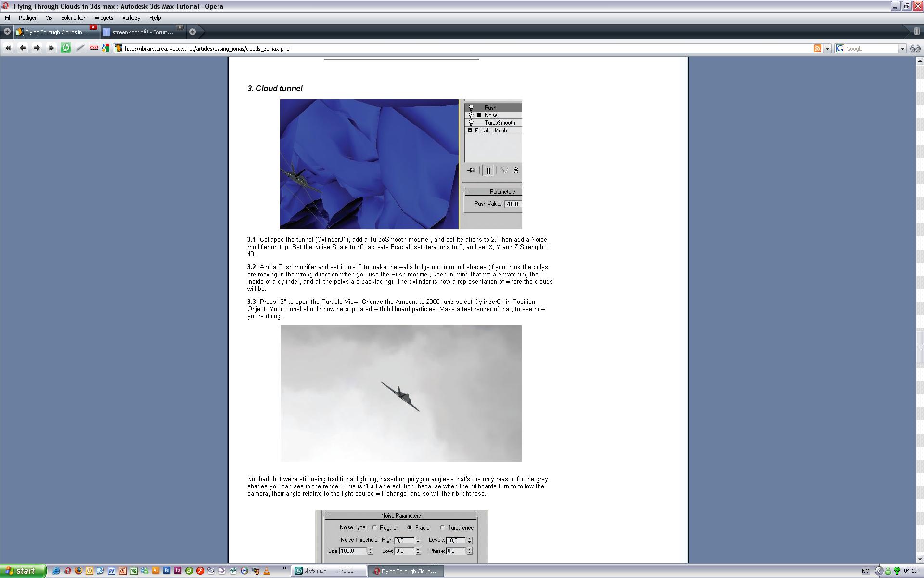Click the wand icon in toolbar
This screenshot has height=578, width=924.
80,48
